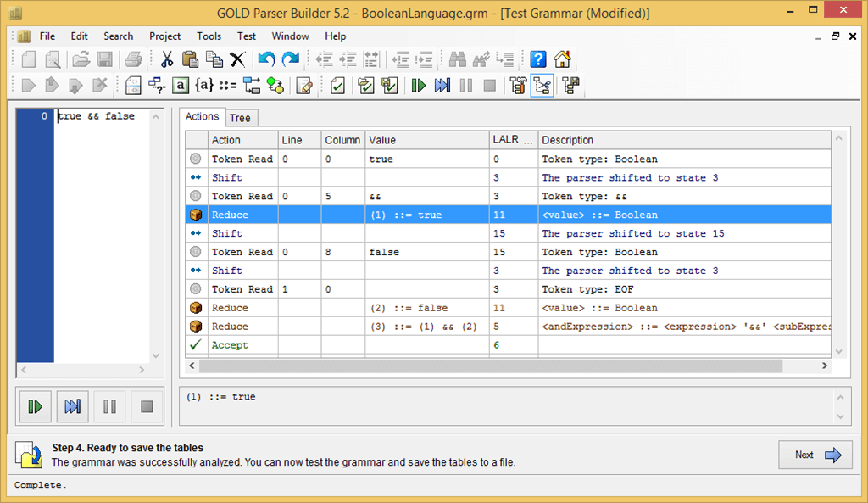The height and width of the screenshot is (503, 868).
Task: Open the Test menu
Action: pos(247,36)
